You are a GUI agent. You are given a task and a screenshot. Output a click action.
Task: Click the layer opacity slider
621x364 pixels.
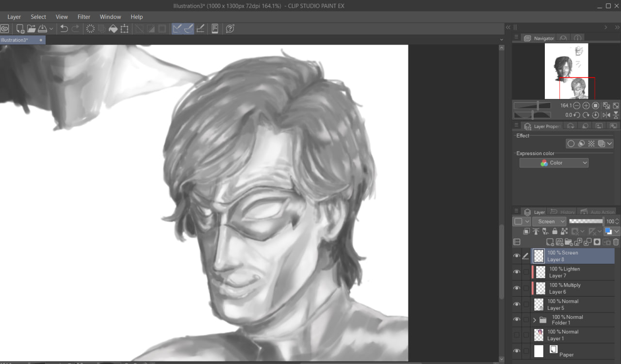click(586, 221)
